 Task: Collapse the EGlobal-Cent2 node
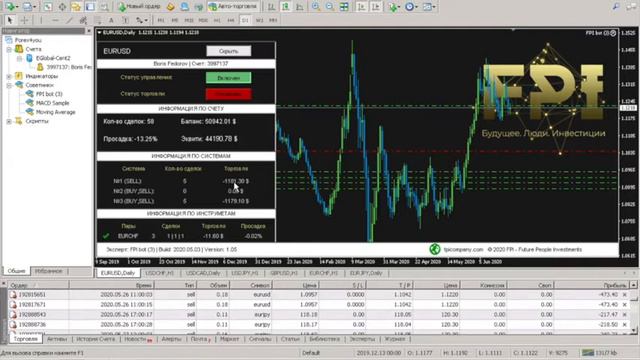[x=19, y=58]
